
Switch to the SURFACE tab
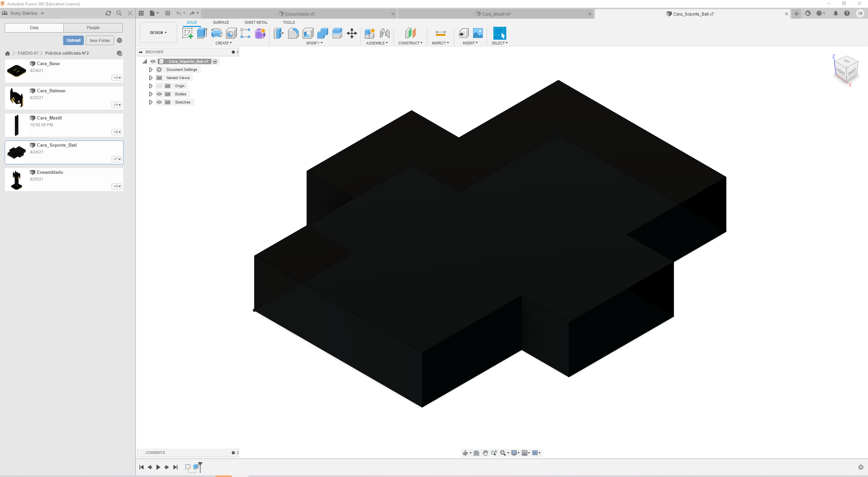click(221, 22)
